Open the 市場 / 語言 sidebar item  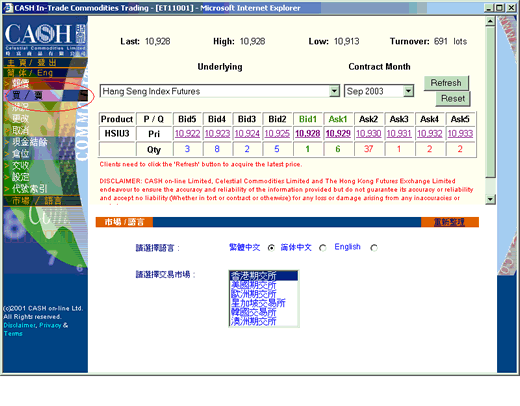(x=37, y=201)
